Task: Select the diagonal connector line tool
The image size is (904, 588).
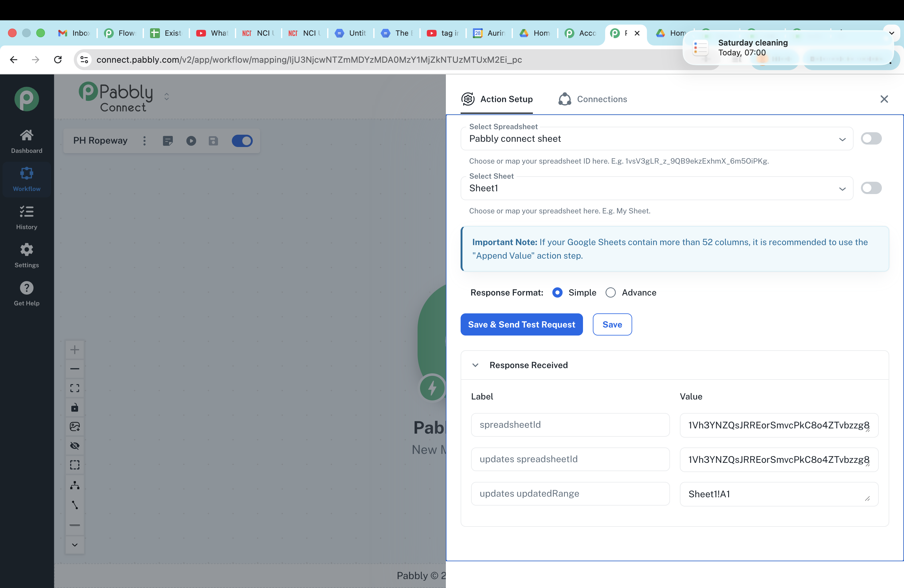Action: coord(75,505)
